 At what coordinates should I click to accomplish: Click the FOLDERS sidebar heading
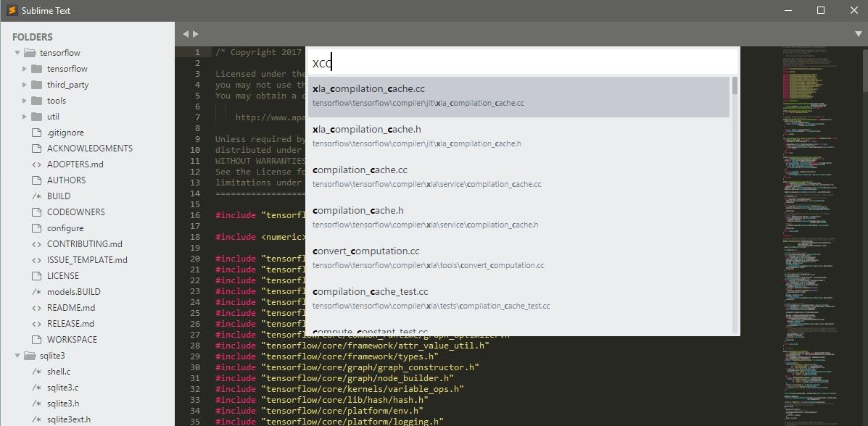(x=33, y=37)
